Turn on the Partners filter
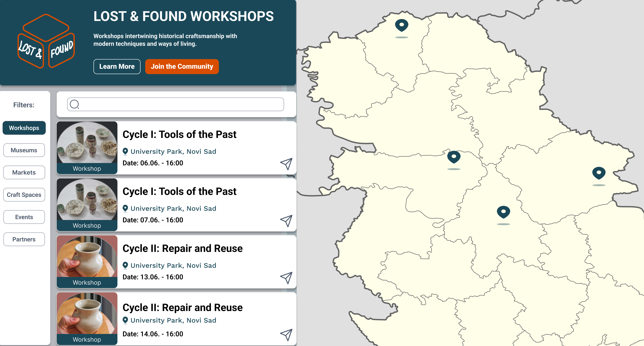The width and height of the screenshot is (644, 346). coord(24,239)
